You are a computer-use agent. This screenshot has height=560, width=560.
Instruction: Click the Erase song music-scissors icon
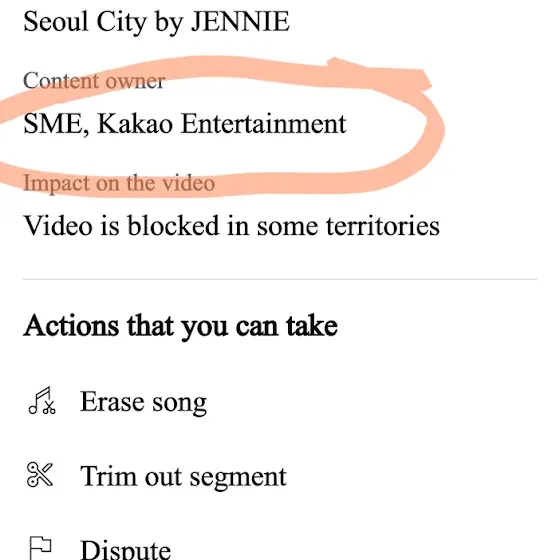[x=42, y=401]
